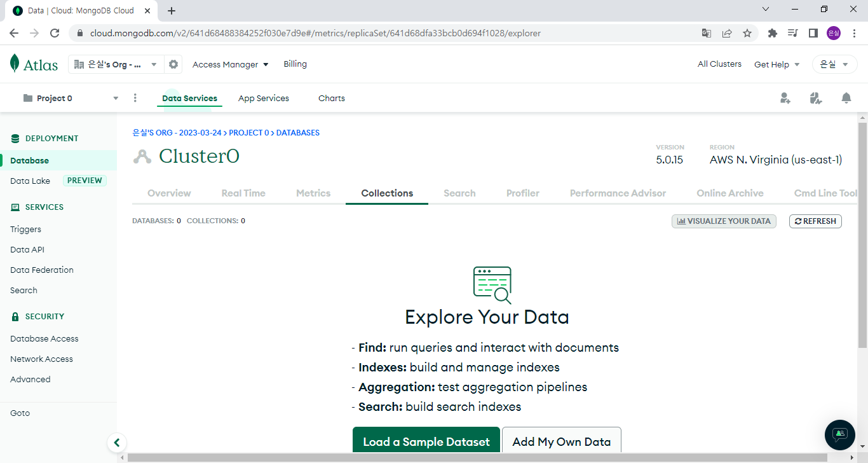Click the translate page icon
Image resolution: width=868 pixels, height=463 pixels.
707,33
